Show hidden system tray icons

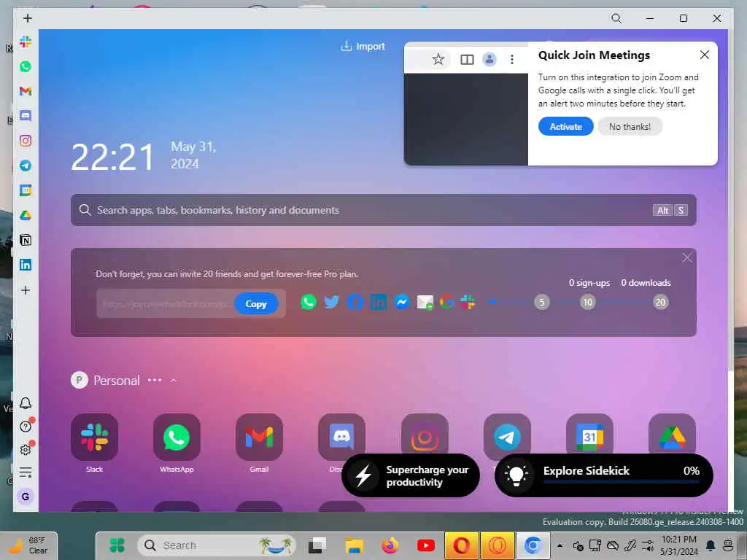[x=560, y=545]
